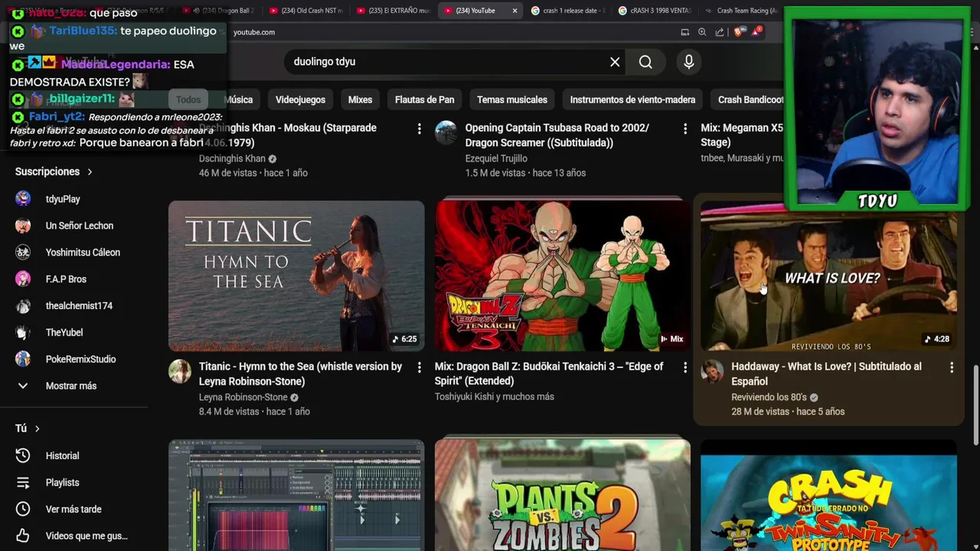Screen dimensions: 980x551
Task: Click the Titanic Hymn to the Sea thumbnail
Action: pyautogui.click(x=296, y=276)
